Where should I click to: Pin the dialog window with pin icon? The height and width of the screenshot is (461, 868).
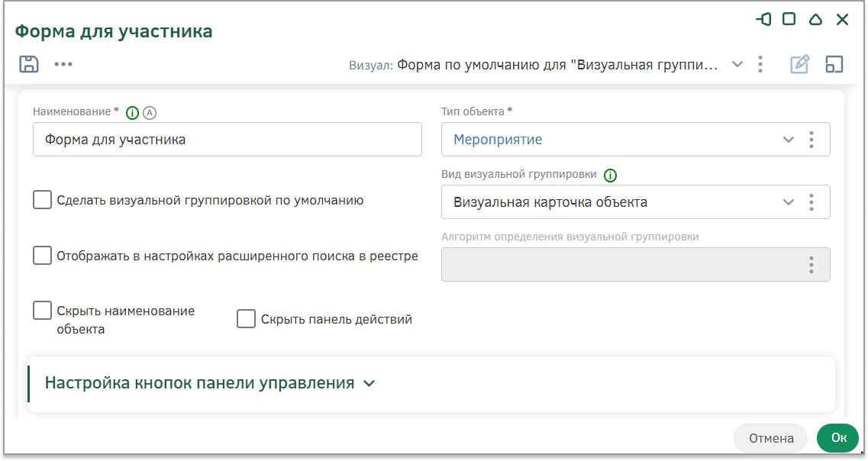click(x=763, y=19)
